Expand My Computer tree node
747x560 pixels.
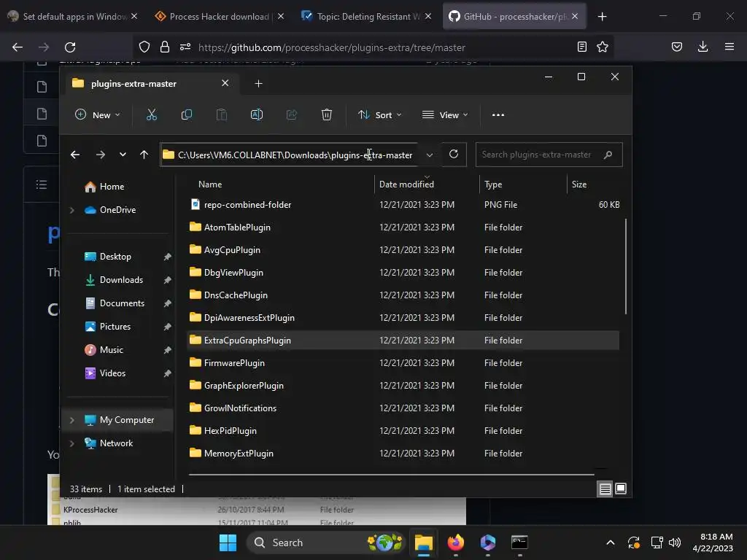tap(72, 420)
